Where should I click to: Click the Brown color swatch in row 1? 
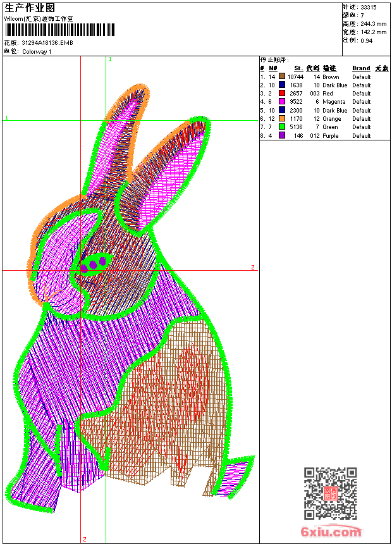click(x=282, y=77)
